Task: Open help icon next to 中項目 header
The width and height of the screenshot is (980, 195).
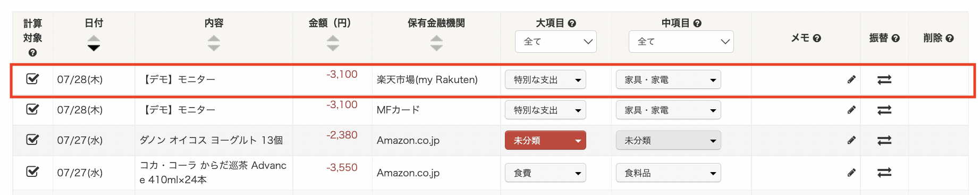Action: pos(697,23)
